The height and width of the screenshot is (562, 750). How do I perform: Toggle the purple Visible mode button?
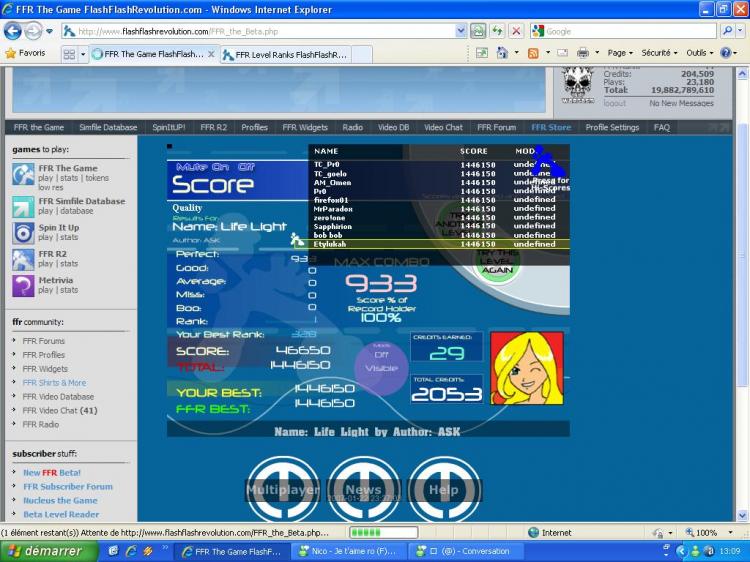coord(381,368)
